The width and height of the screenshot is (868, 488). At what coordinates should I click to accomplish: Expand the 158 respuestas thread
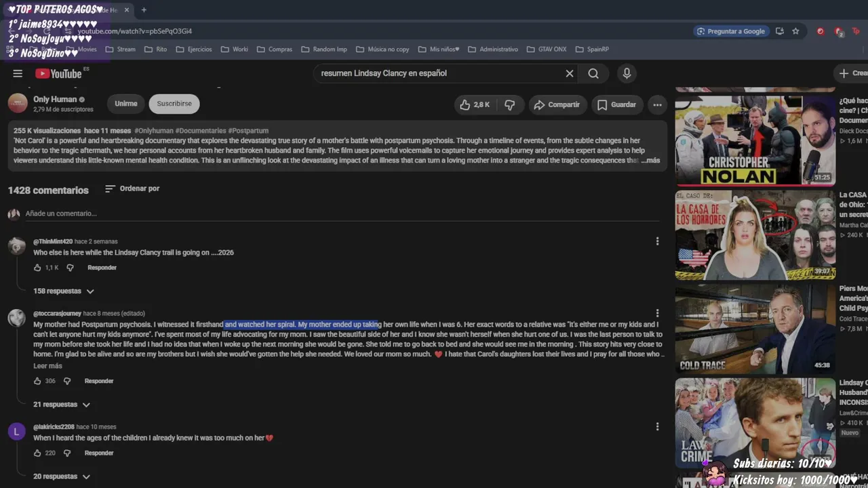tap(64, 291)
